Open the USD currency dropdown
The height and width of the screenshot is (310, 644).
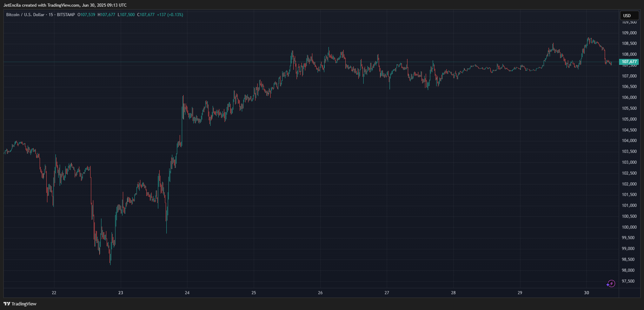[629, 15]
